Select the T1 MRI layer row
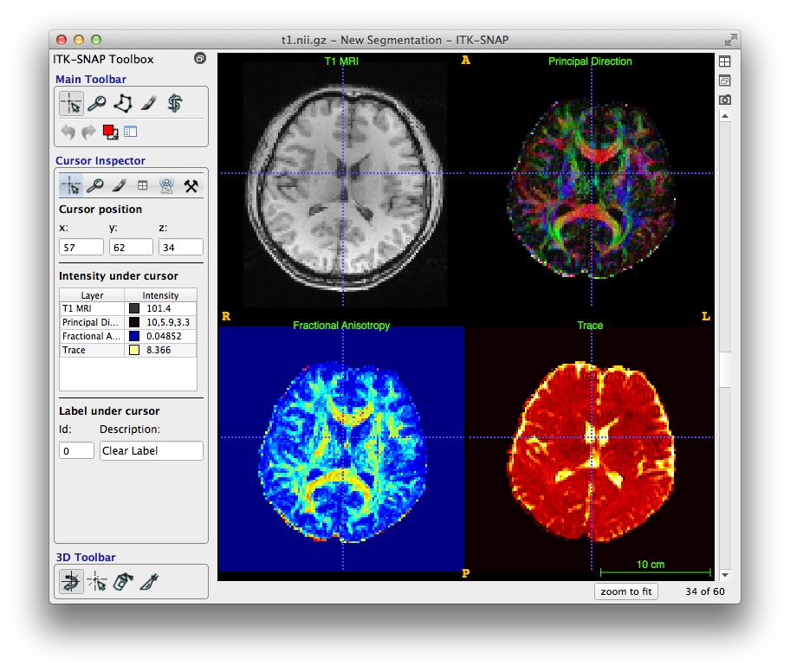Screen dimensions: 790x672 (x=128, y=308)
